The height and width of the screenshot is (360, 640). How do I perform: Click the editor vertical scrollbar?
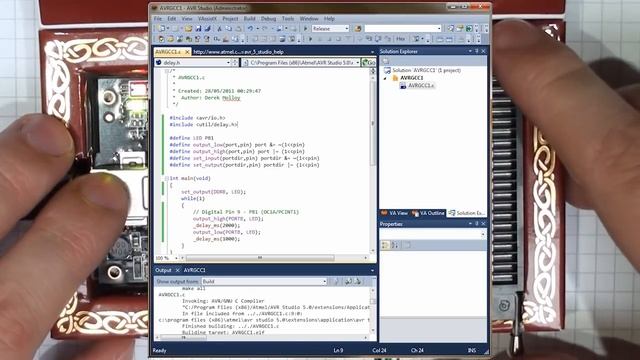coord(373,160)
